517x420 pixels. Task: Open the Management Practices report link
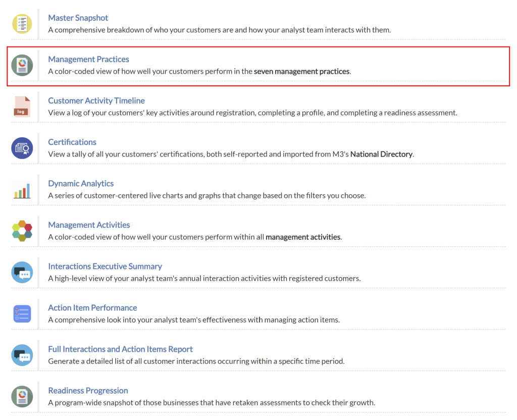(x=88, y=59)
